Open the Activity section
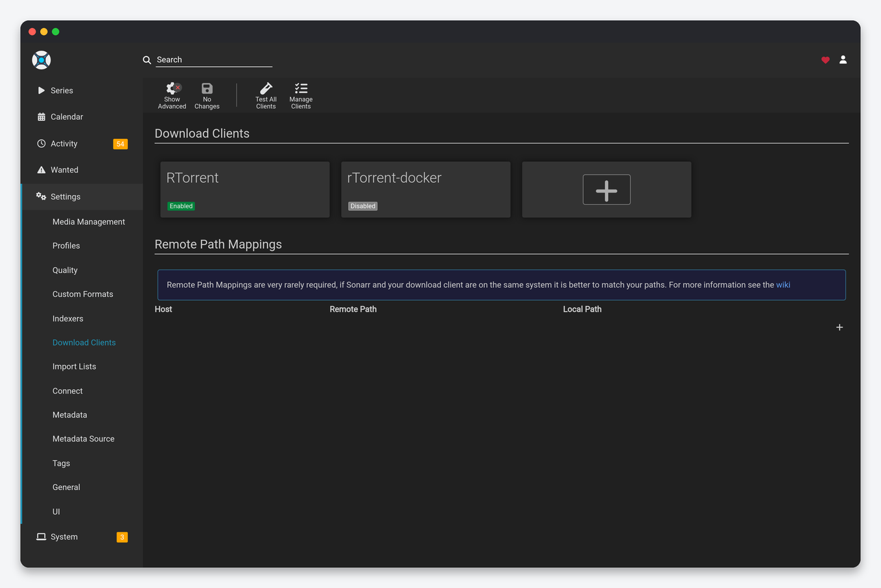 click(x=82, y=144)
